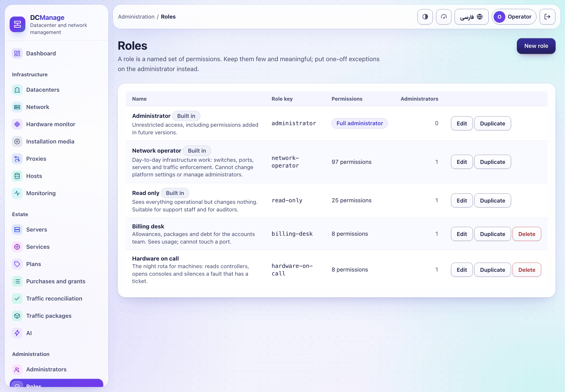Toggle dark/light theme contrast icon

tap(425, 17)
